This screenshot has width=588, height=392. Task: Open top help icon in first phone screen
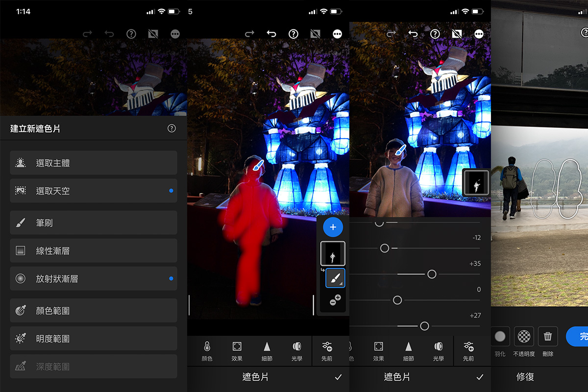point(131,34)
